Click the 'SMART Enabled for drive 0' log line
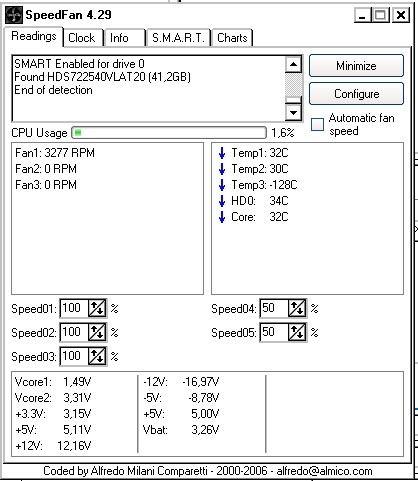This screenshot has width=418, height=481. point(79,64)
